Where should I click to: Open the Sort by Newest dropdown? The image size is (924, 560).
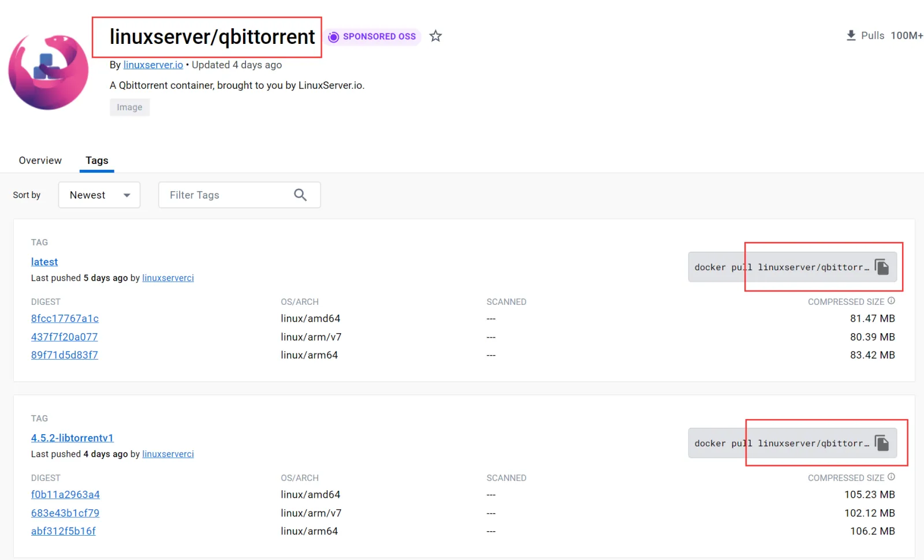[x=99, y=195]
